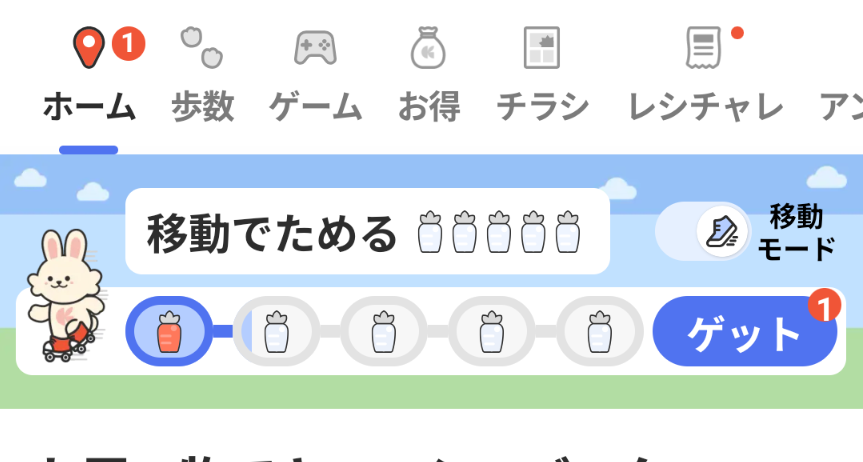This screenshot has width=863, height=462.
Task: Open the receipt icon with red dot
Action: 703,48
